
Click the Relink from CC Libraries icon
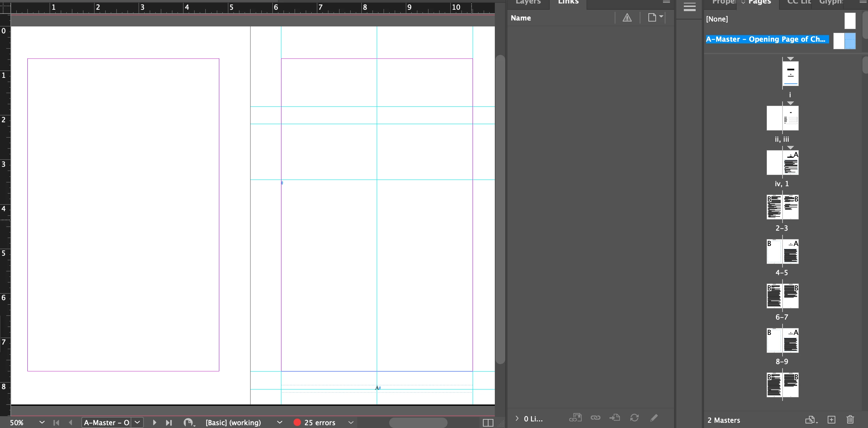pyautogui.click(x=575, y=418)
